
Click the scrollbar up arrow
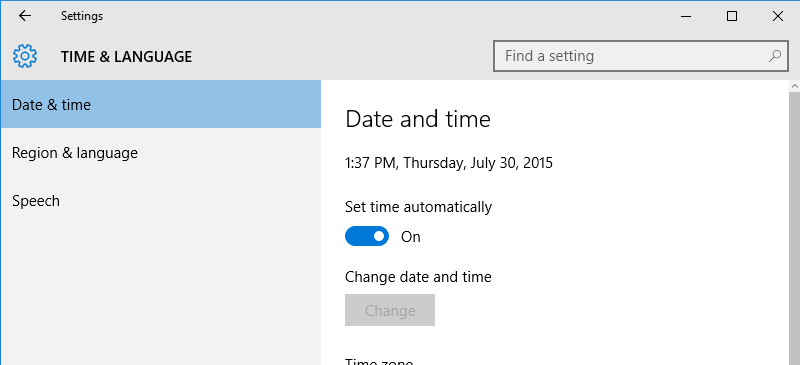click(794, 85)
